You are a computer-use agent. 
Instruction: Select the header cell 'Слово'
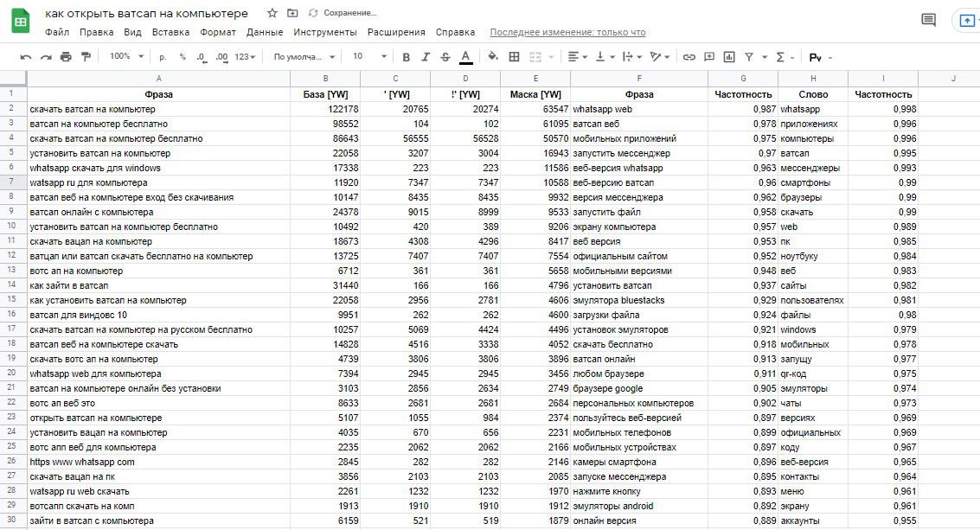point(812,94)
